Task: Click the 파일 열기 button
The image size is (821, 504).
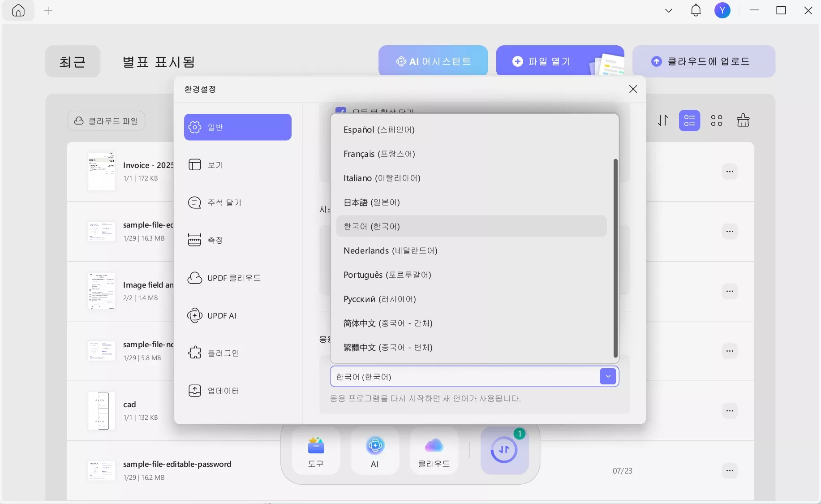Action: 560,61
